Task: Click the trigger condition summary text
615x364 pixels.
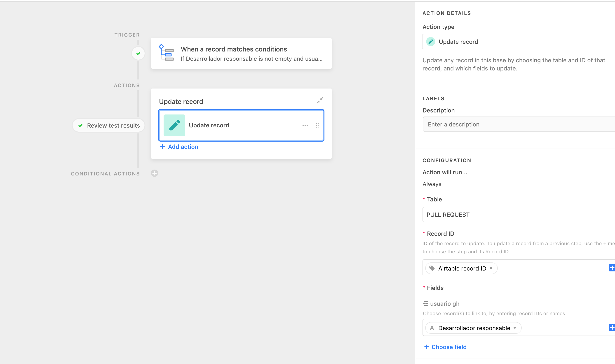Action: point(251,59)
